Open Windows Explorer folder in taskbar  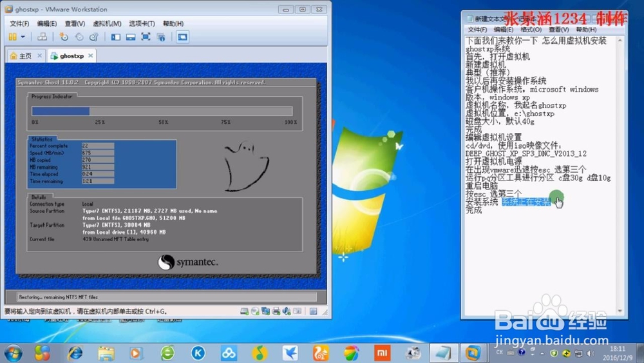pos(106,353)
